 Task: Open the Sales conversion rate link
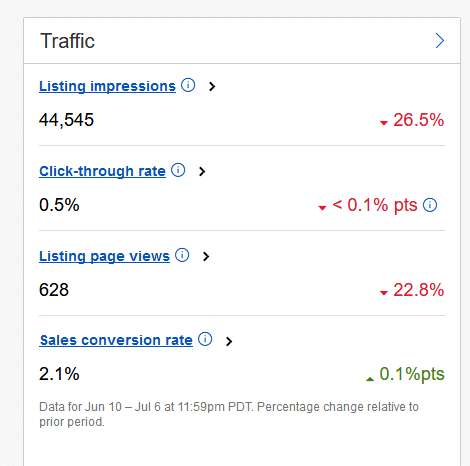(x=116, y=340)
